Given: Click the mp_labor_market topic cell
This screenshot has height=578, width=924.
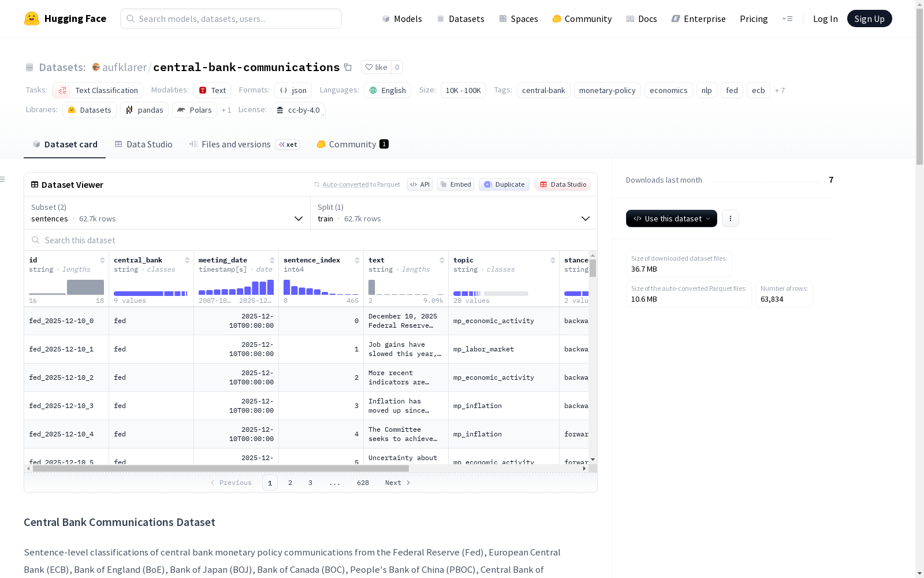Looking at the screenshot, I should click(x=504, y=349).
